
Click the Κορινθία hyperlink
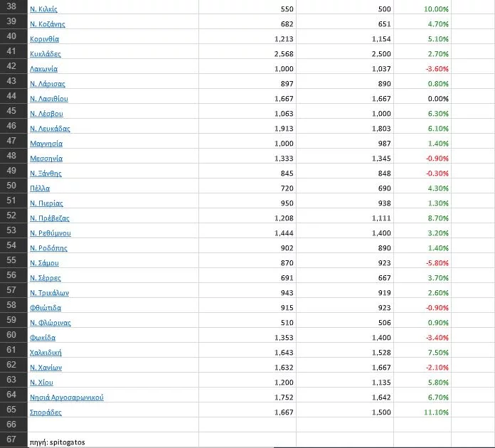[x=44, y=39]
